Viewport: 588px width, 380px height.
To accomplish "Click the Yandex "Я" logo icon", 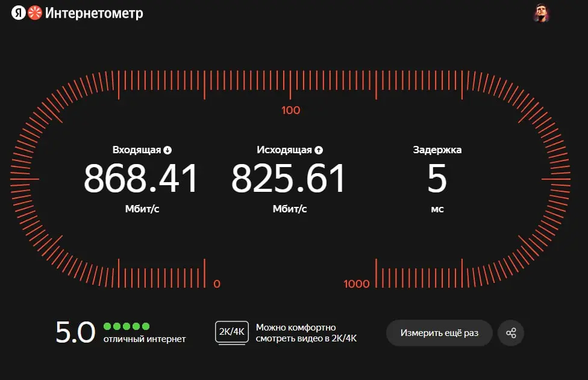I will click(18, 13).
